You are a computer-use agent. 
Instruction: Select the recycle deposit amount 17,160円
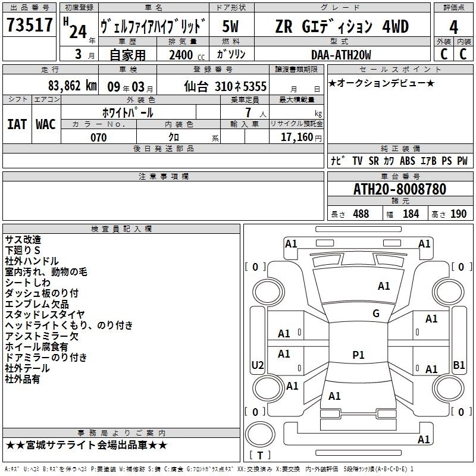[x=301, y=137]
